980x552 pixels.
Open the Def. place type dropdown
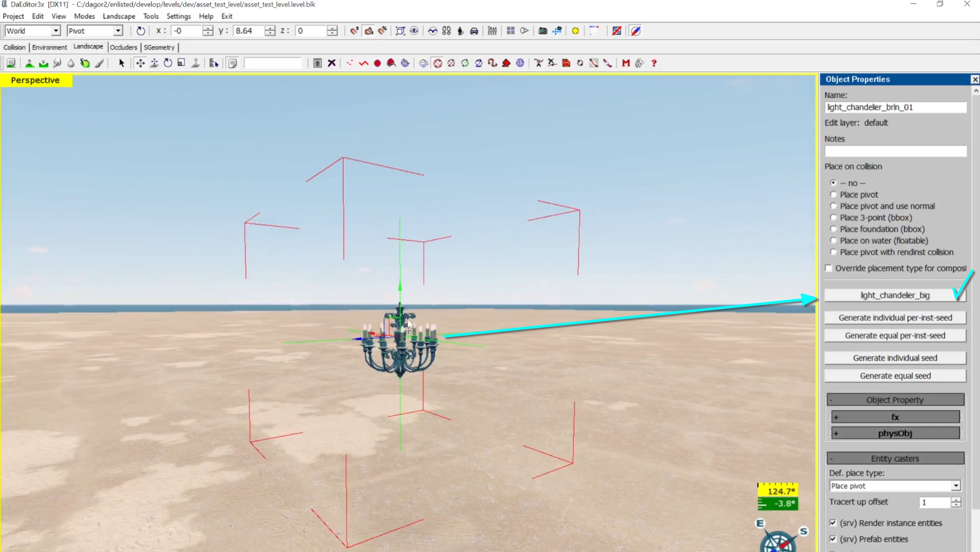(x=955, y=486)
